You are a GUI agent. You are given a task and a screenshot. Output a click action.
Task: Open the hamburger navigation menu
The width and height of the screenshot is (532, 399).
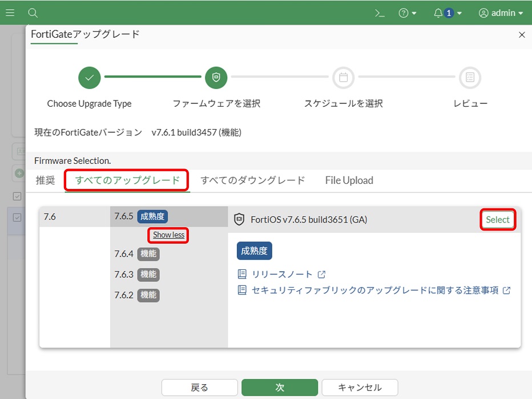[10, 13]
